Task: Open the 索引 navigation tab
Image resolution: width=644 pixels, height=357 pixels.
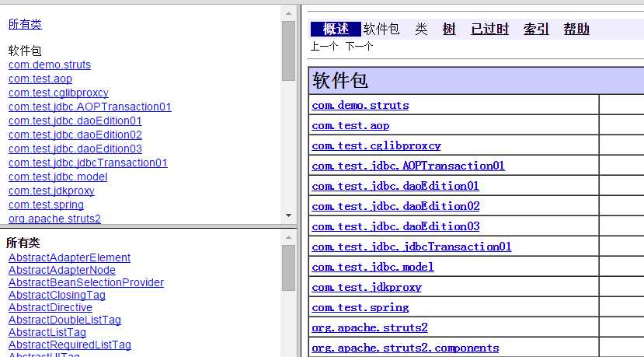Action: tap(536, 30)
